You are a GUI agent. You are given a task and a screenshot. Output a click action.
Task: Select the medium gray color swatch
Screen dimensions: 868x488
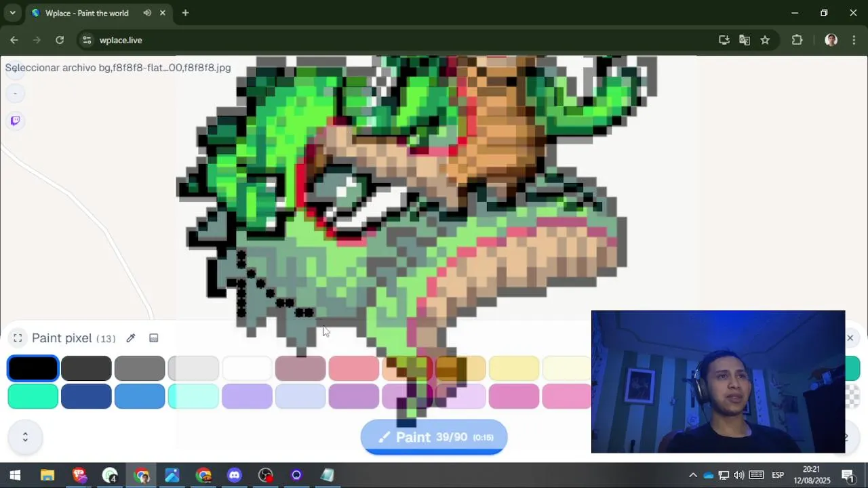pyautogui.click(x=140, y=369)
